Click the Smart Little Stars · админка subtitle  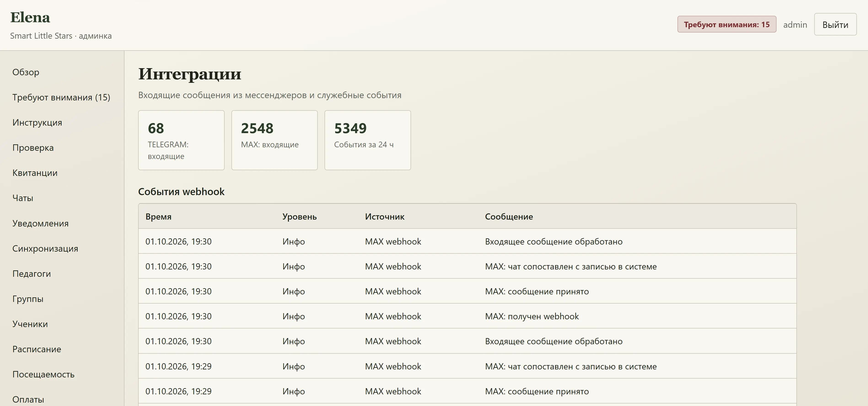tap(61, 36)
